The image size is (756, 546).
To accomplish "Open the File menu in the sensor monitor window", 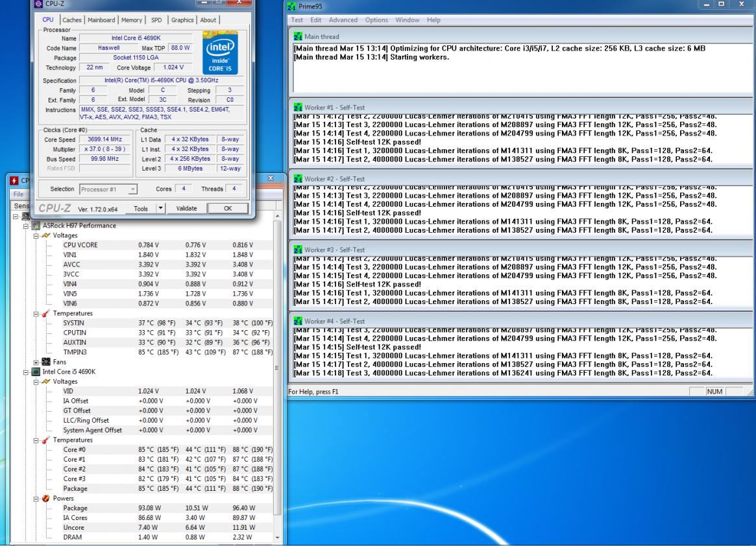I will [18, 194].
